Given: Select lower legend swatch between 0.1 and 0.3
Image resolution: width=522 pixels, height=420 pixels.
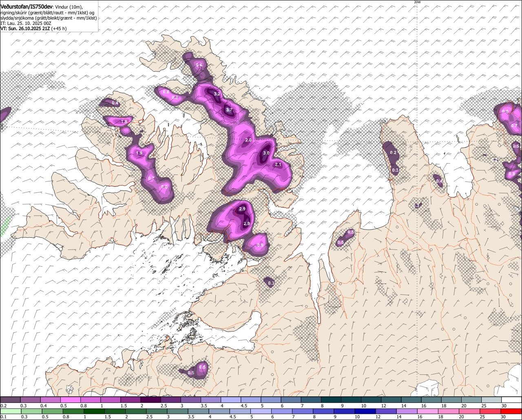Looking at the screenshot, I should 11,411.
